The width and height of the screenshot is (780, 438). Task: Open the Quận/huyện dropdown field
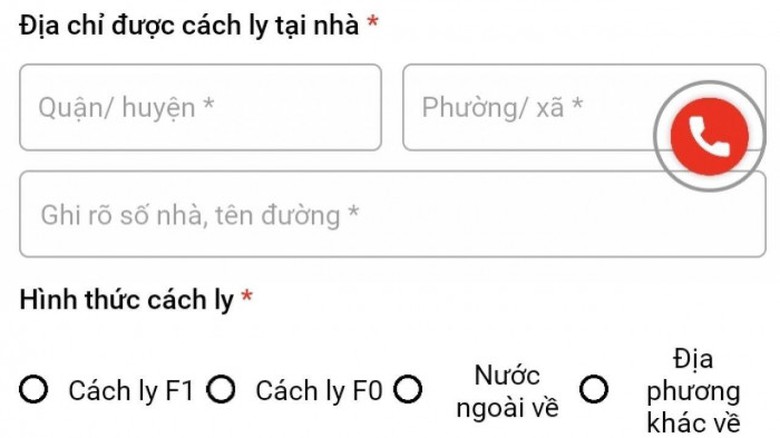point(200,108)
